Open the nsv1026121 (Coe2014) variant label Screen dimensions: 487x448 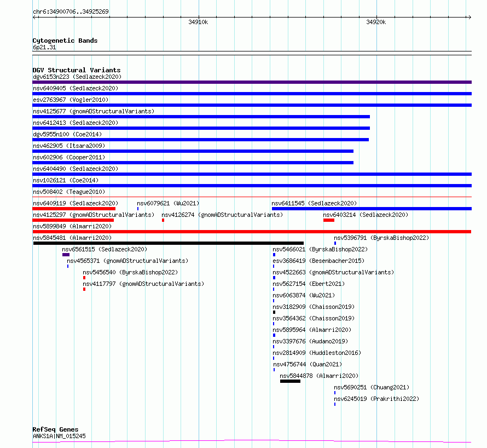tap(66, 180)
